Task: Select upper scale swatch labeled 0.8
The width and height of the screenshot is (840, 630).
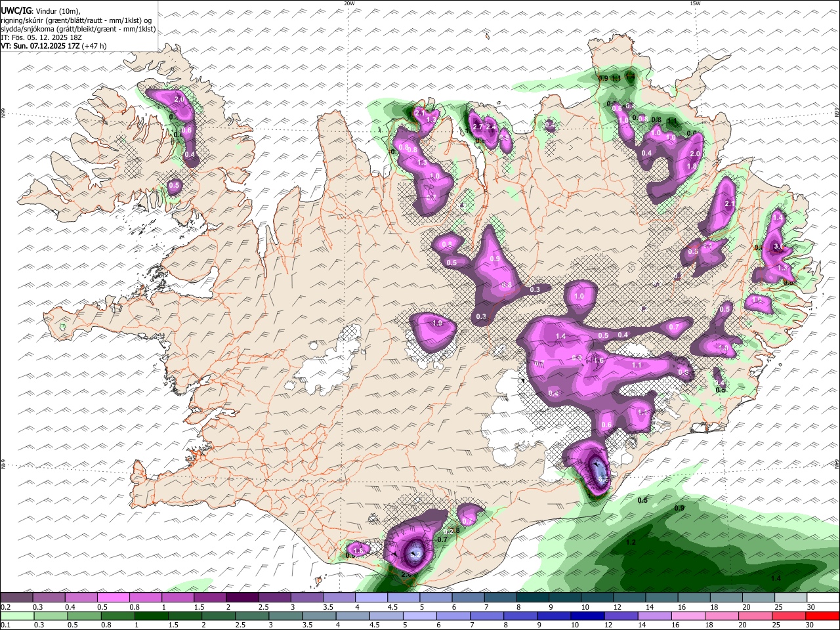Action: click(x=145, y=597)
